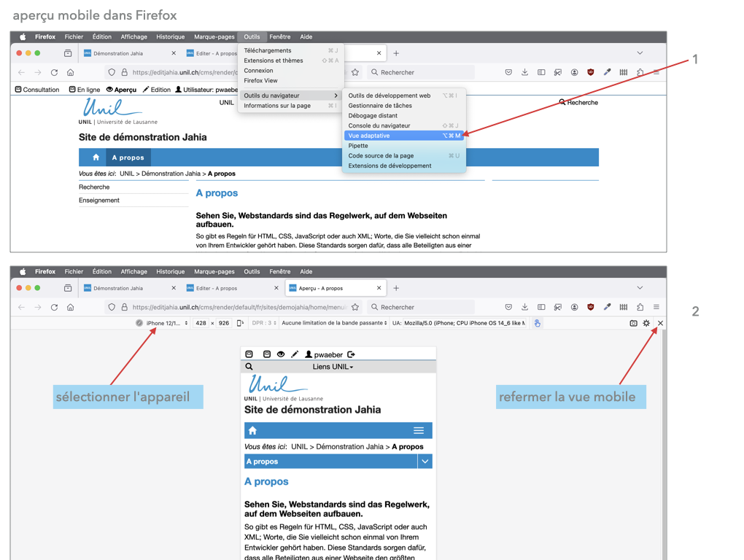Expand the 'A propos' chevron in mobile preview
Screen dimensions: 744x560
click(425, 462)
